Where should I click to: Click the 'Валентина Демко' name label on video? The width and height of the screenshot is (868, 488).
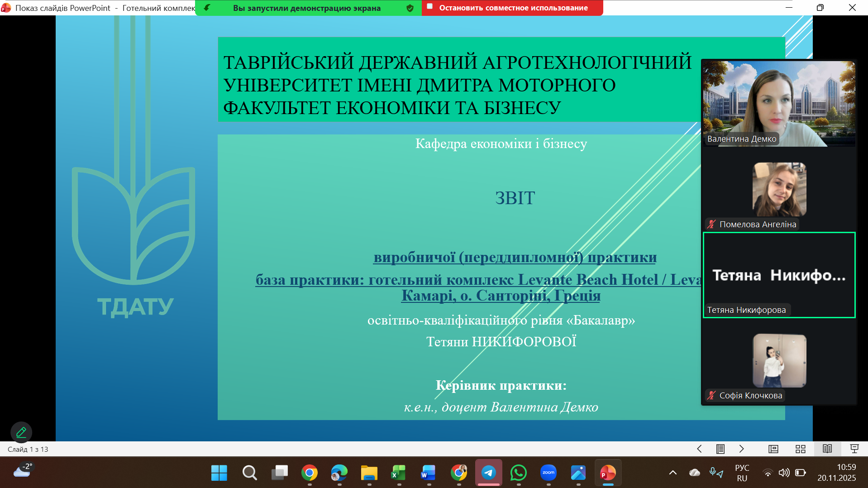point(742,139)
